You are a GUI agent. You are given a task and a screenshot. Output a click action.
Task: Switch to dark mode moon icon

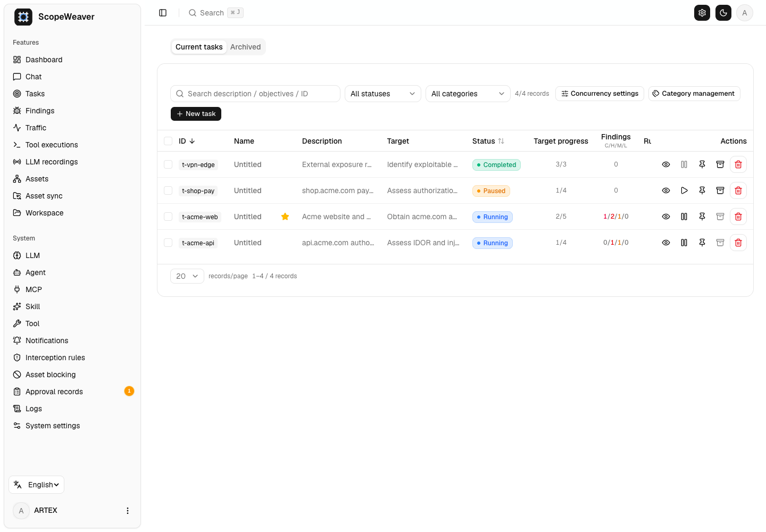click(723, 13)
